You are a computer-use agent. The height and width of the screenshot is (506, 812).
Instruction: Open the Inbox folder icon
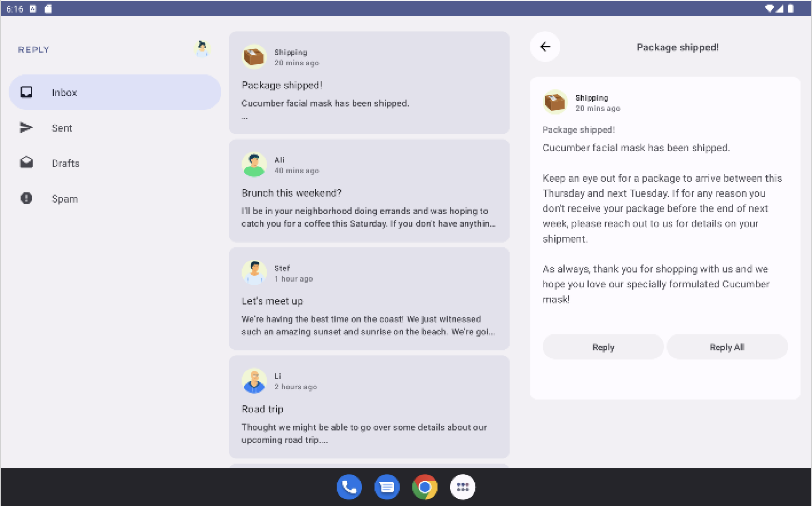(26, 92)
